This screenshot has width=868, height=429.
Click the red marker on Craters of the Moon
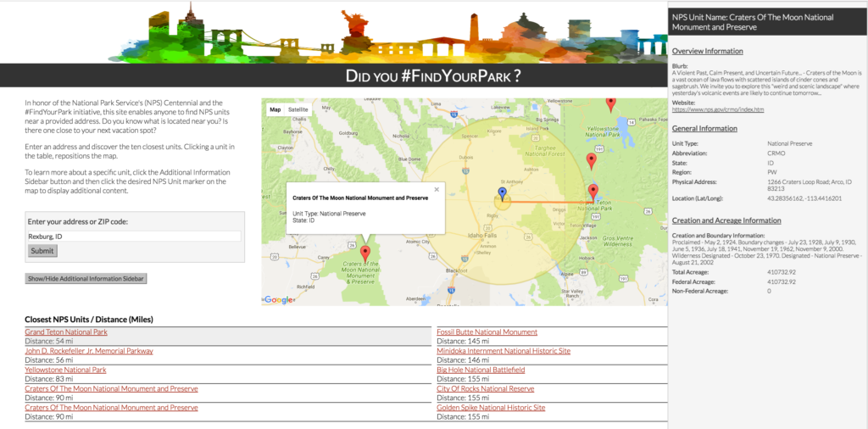(364, 254)
